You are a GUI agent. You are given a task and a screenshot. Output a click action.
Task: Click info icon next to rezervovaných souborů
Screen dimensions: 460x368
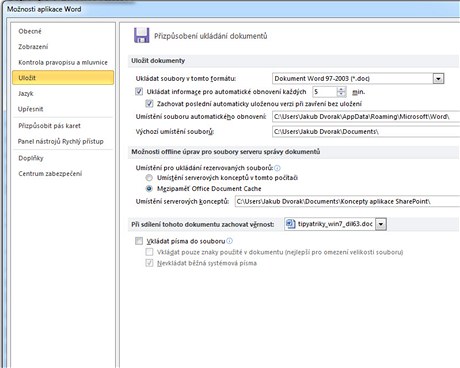click(277, 168)
